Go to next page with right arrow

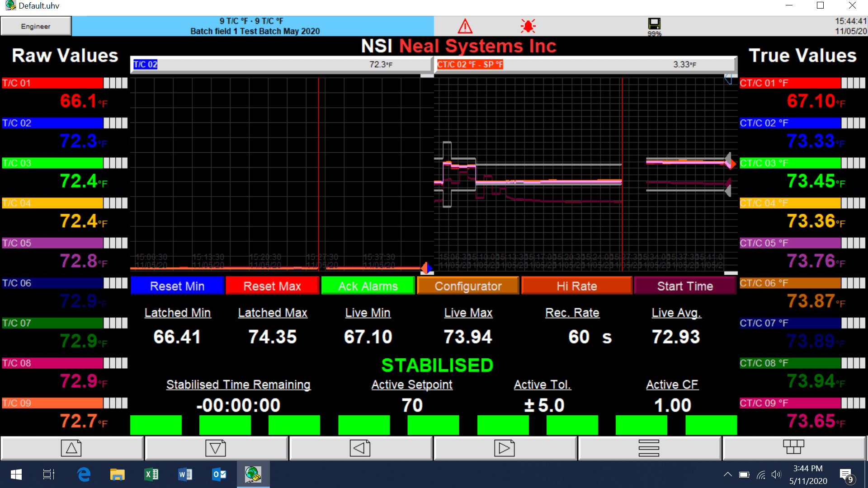click(505, 448)
